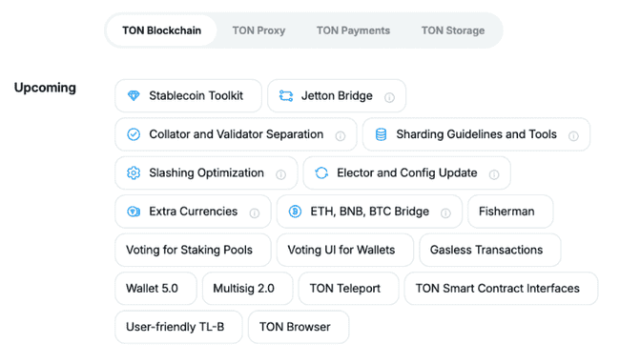Open the TON Browser item
Image resolution: width=620 pixels, height=364 pixels.
click(x=299, y=327)
